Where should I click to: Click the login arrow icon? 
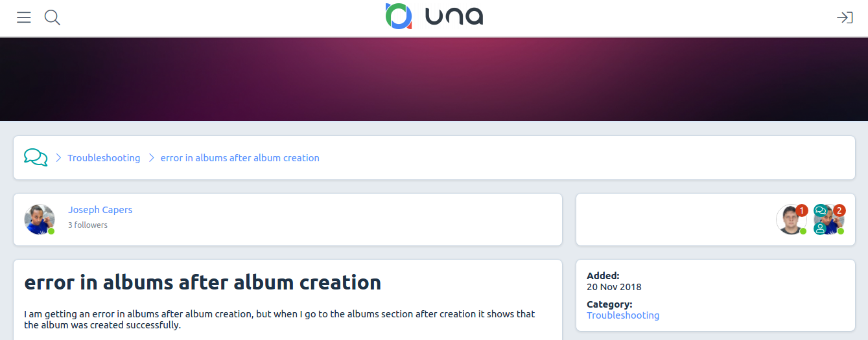[845, 17]
